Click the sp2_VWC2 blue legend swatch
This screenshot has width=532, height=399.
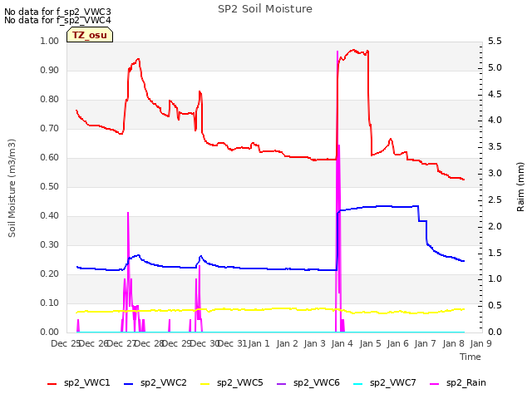128,384
